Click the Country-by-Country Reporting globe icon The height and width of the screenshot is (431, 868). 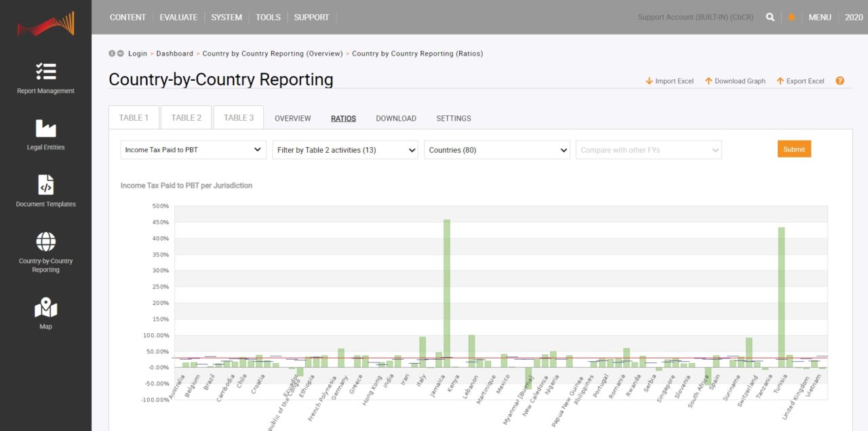tap(45, 242)
